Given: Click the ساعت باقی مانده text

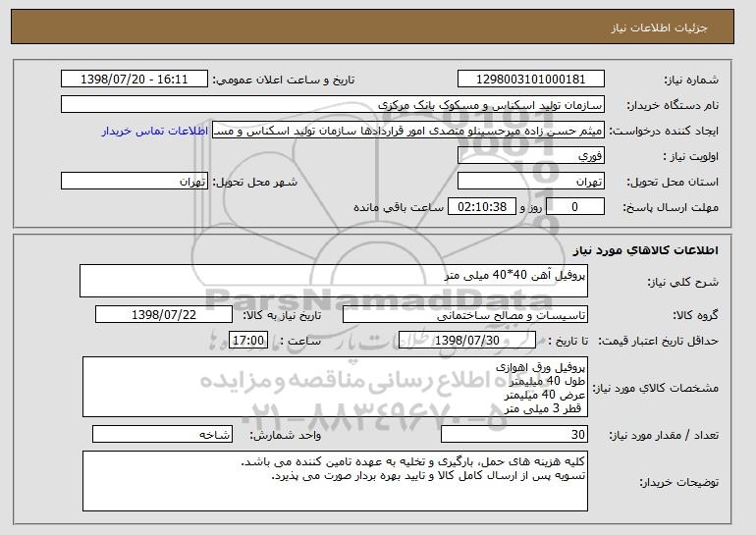Looking at the screenshot, I should [x=399, y=207].
